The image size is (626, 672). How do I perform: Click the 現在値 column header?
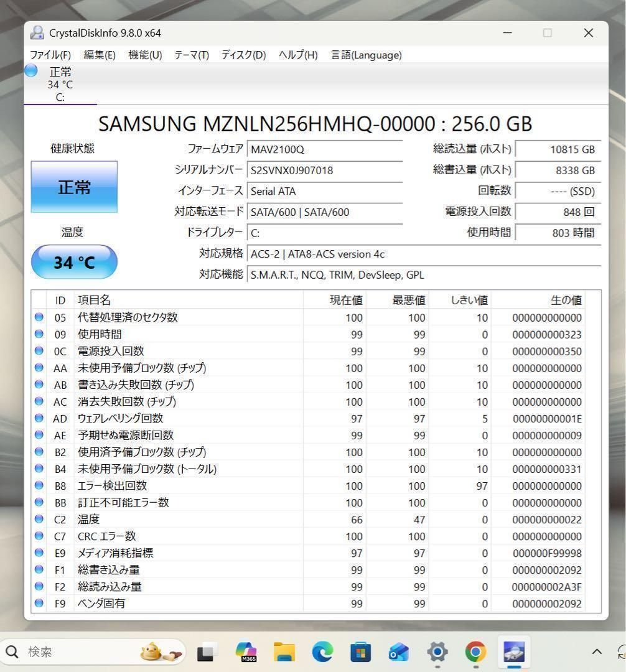coord(334,300)
